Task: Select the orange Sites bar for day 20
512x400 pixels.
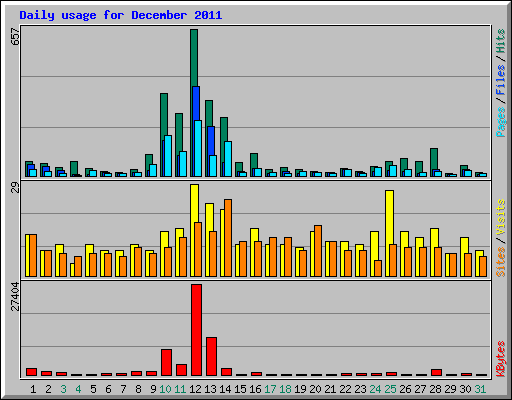Action: 318,251
